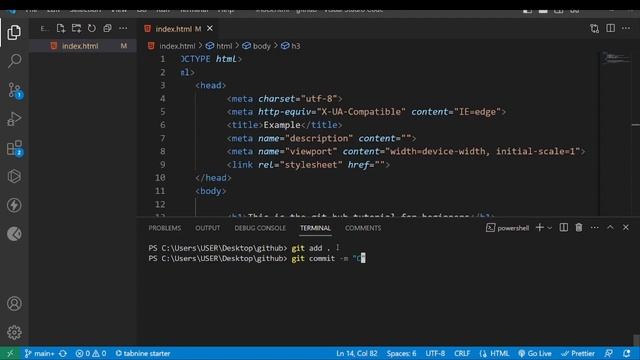
Task: Click the html breadcrumb item
Action: pos(219,46)
